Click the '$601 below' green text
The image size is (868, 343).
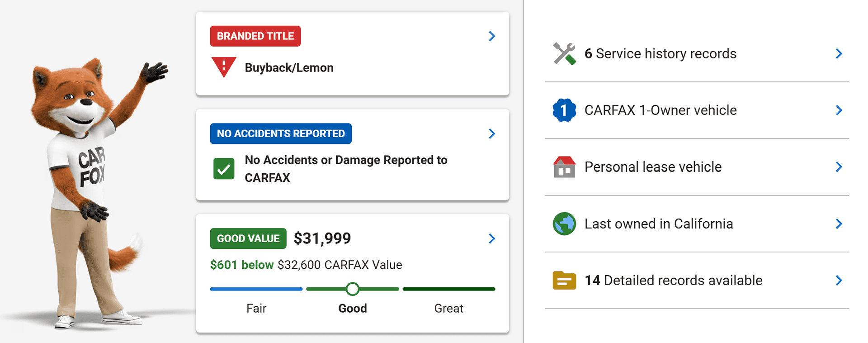tap(242, 265)
